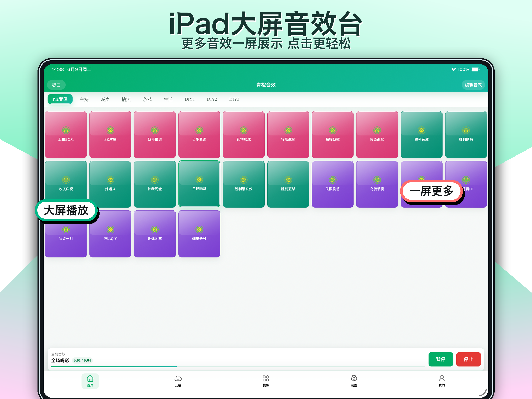Open the DIY3 tab

click(x=234, y=99)
